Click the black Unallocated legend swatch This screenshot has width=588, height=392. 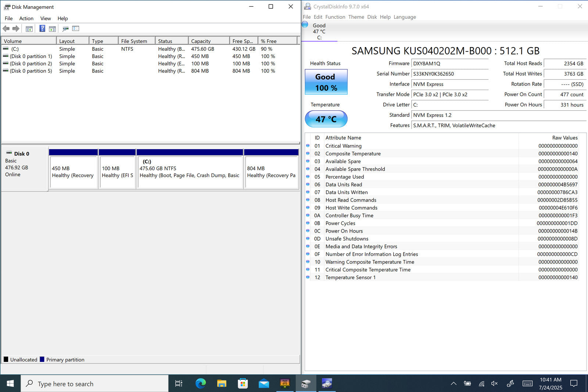coord(6,359)
